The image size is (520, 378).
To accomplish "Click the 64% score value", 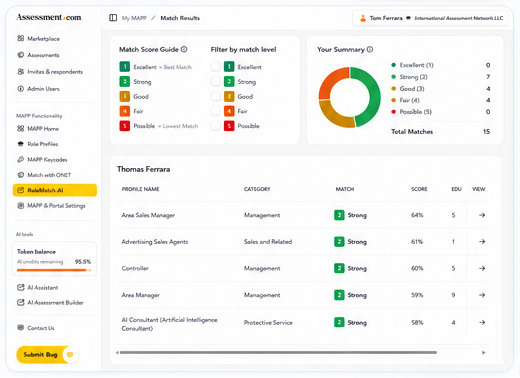I will [x=417, y=215].
